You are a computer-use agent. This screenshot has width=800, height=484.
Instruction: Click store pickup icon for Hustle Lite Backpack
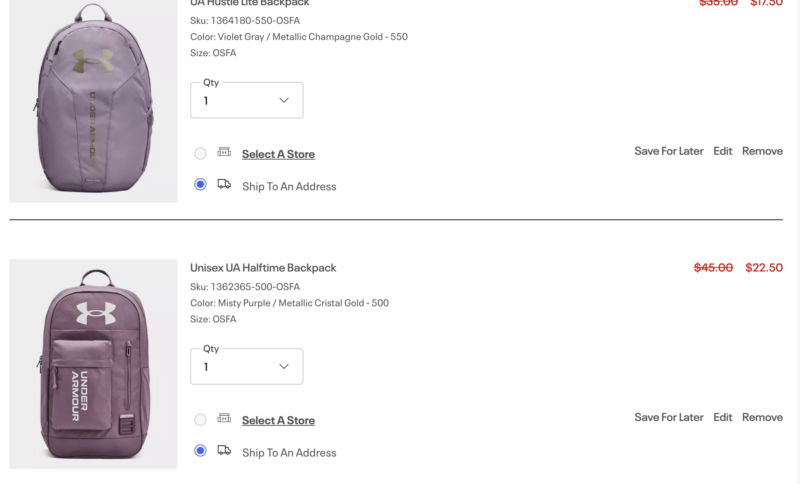pyautogui.click(x=224, y=152)
